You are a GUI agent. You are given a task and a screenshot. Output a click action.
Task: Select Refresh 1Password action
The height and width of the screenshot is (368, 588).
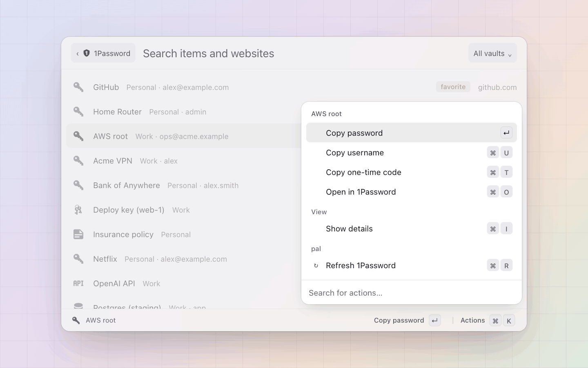412,265
